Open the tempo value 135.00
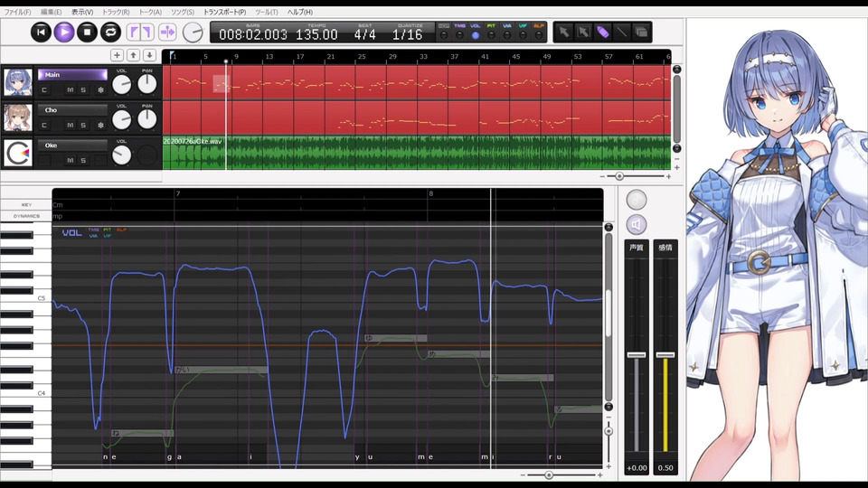Screen dimensions: 868x488 point(316,34)
